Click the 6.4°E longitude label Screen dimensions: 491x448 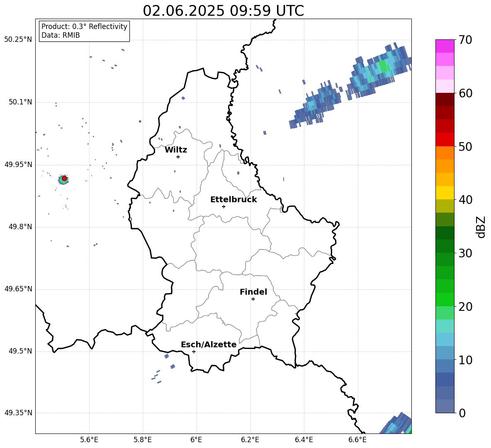pos(304,440)
